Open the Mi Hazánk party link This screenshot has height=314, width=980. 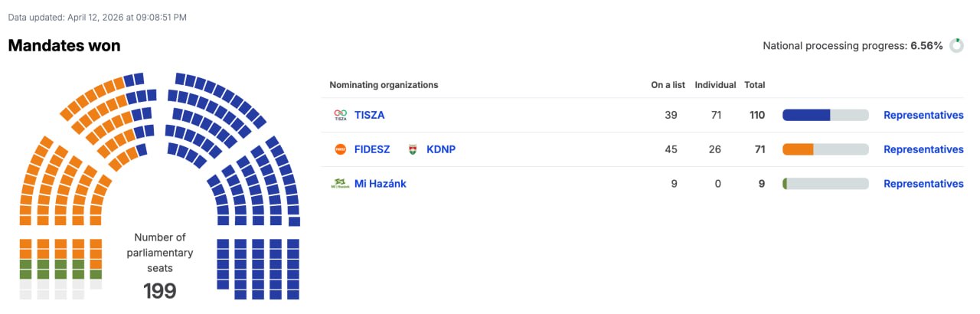pos(381,184)
